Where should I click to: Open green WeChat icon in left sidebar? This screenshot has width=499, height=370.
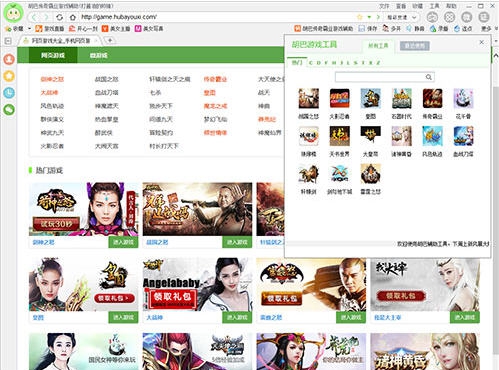click(x=9, y=109)
